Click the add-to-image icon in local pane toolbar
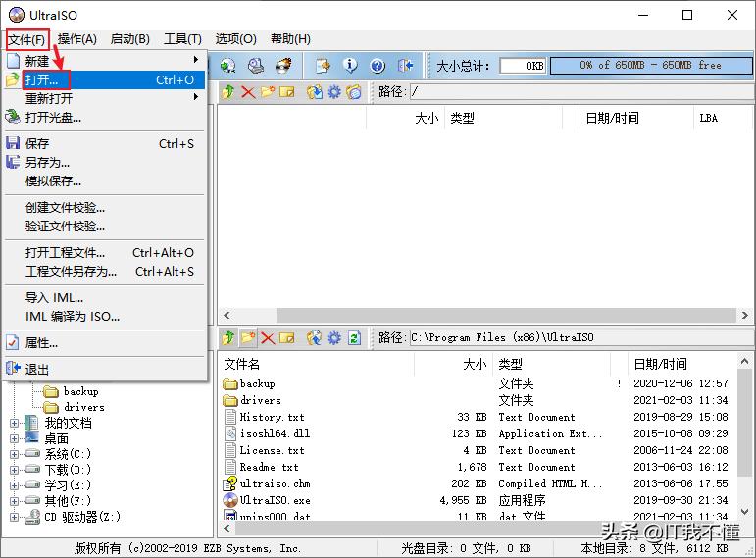This screenshot has width=756, height=558. [315, 337]
